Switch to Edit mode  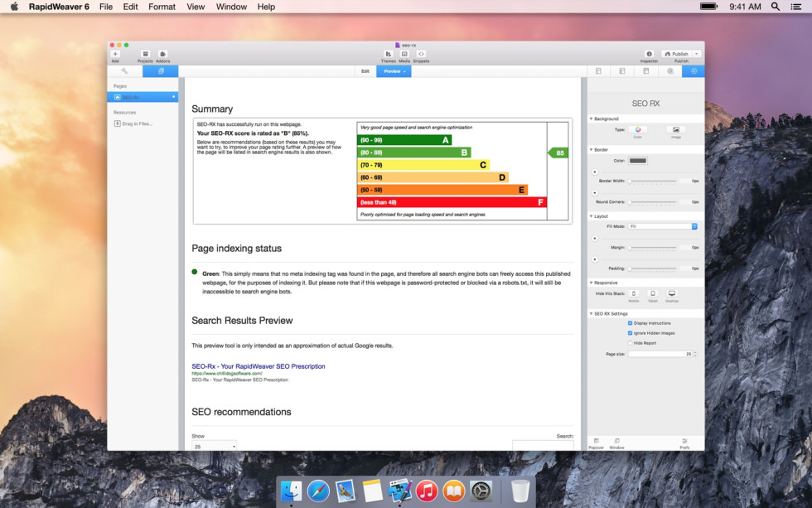365,71
